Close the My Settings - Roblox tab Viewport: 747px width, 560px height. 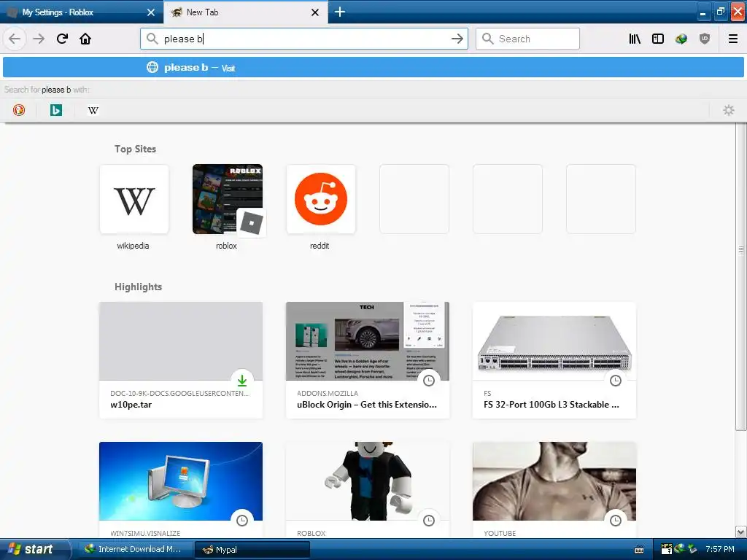point(151,12)
